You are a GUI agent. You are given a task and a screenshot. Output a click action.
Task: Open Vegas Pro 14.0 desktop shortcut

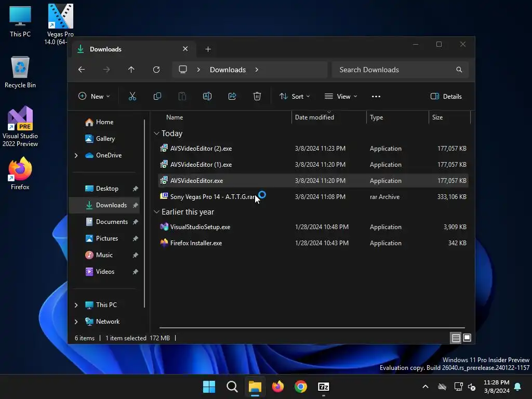tap(60, 24)
